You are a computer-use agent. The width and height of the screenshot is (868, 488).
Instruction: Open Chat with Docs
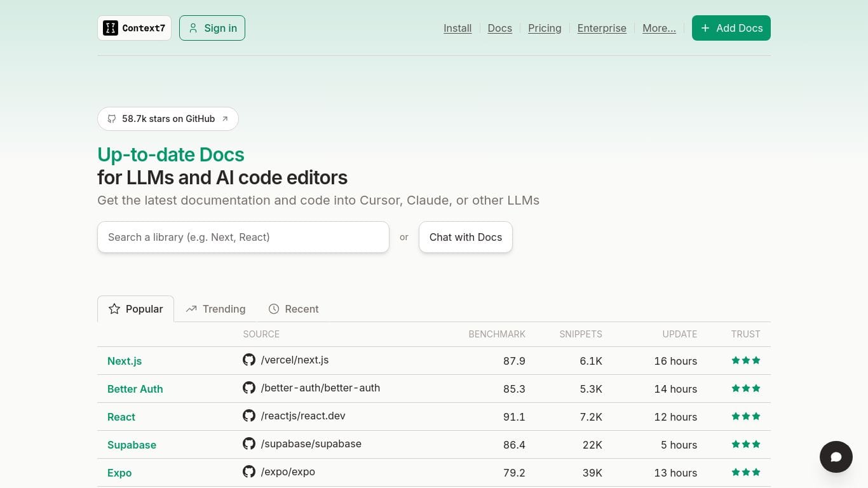(466, 237)
